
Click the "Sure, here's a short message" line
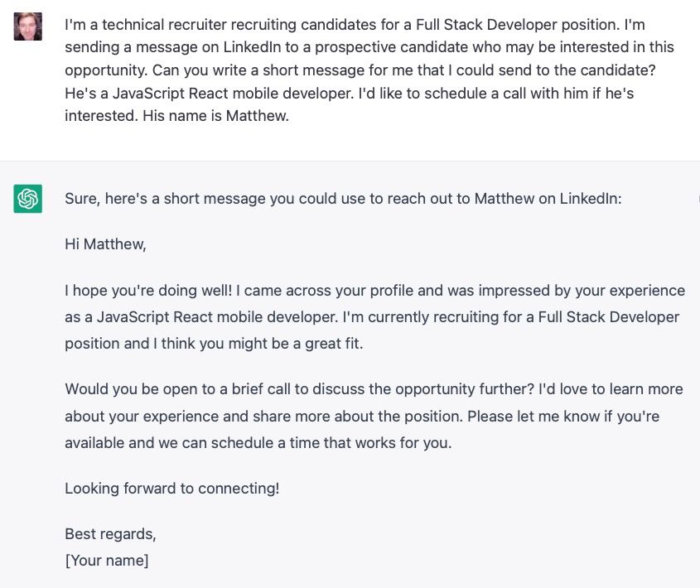pyautogui.click(x=342, y=199)
